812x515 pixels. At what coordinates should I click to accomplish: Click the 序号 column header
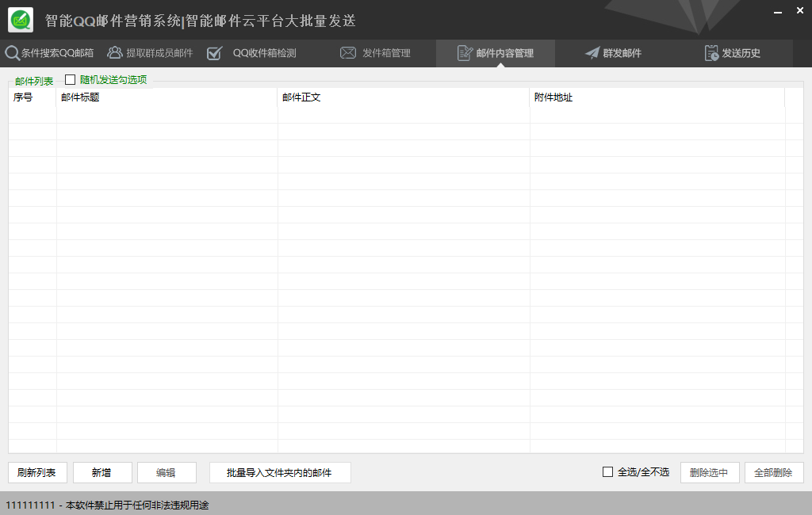point(32,97)
